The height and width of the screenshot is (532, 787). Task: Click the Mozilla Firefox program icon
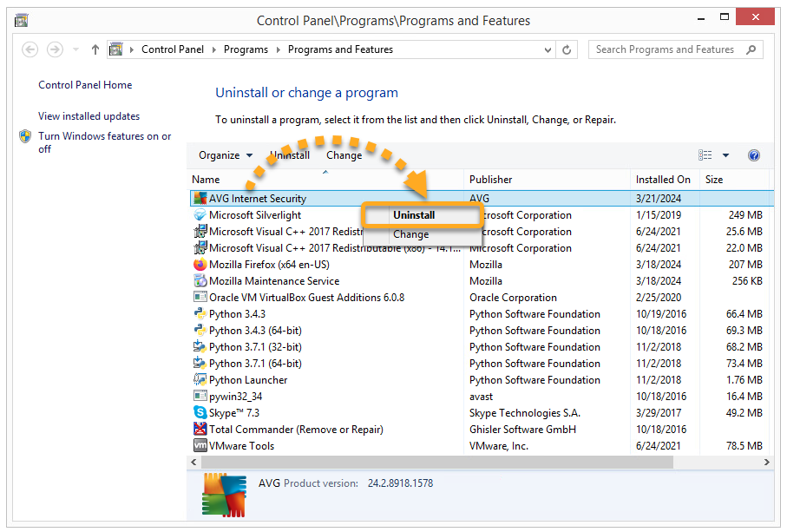click(x=200, y=265)
